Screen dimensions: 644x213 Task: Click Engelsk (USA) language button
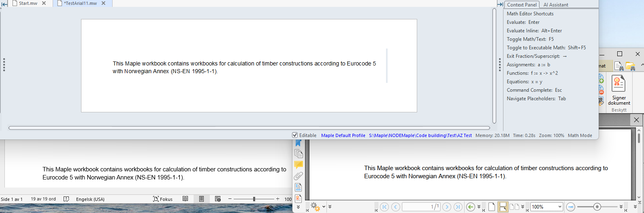point(90,199)
